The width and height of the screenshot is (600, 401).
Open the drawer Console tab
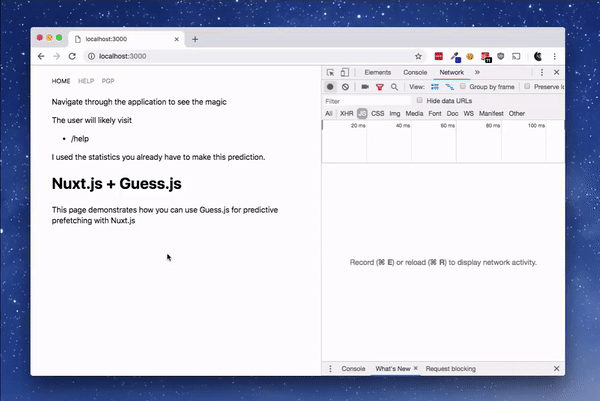click(x=353, y=368)
